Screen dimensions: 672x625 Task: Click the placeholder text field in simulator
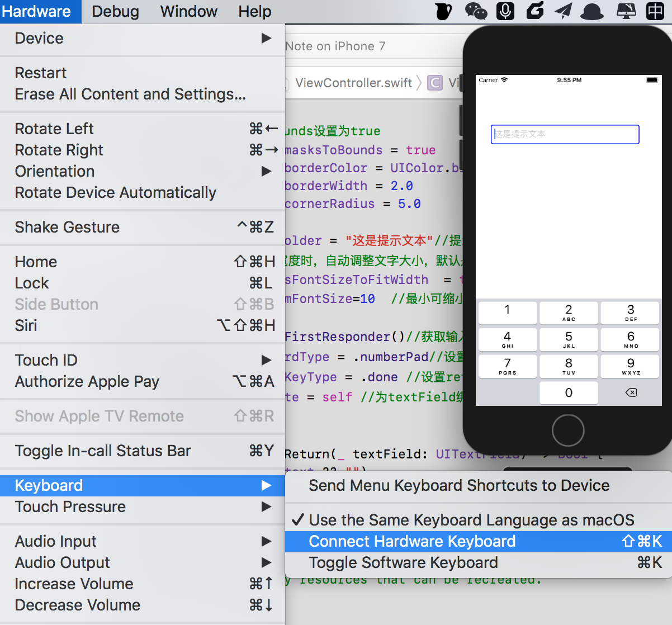point(565,134)
